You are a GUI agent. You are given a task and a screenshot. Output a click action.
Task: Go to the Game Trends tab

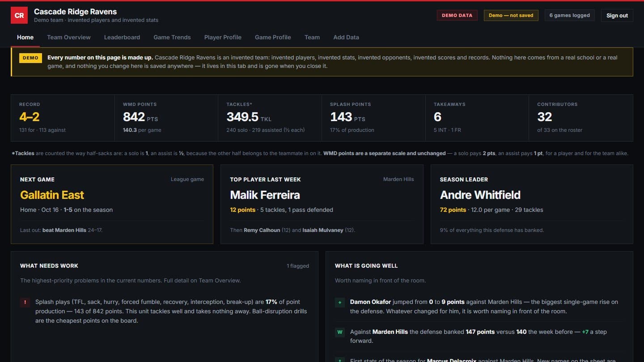pyautogui.click(x=172, y=37)
